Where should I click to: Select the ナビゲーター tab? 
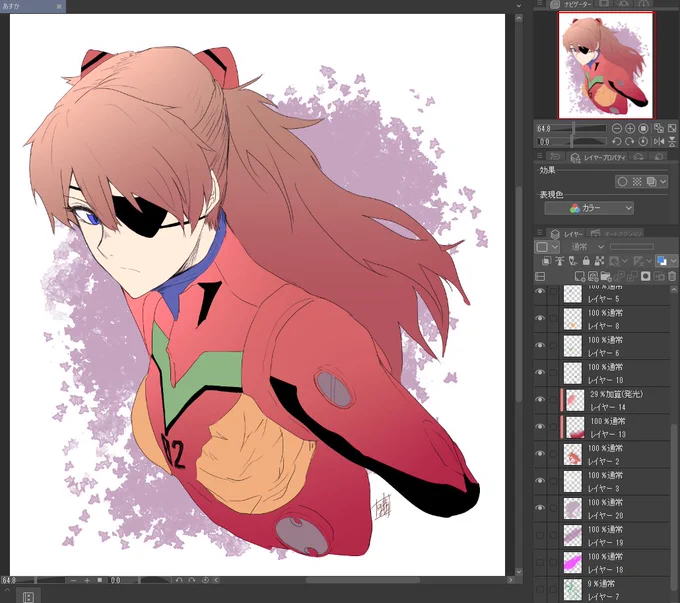[x=572, y=4]
